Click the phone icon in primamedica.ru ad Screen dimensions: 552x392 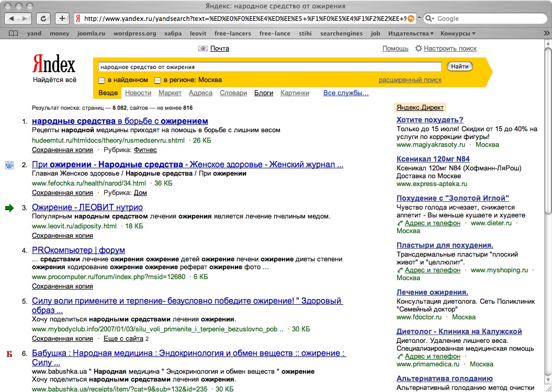(x=400, y=356)
